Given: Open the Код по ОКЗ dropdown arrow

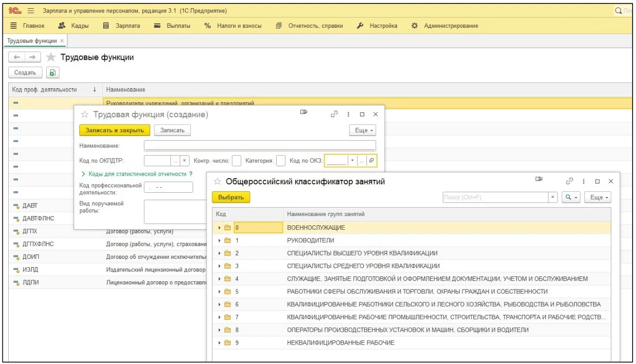Looking at the screenshot, I should click(x=352, y=161).
